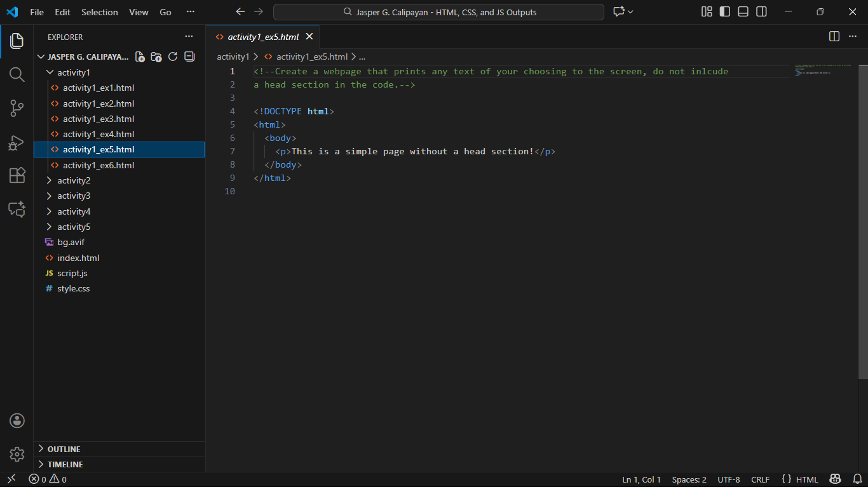The image size is (868, 487).
Task: Expand the activity2 folder
Action: tap(74, 180)
